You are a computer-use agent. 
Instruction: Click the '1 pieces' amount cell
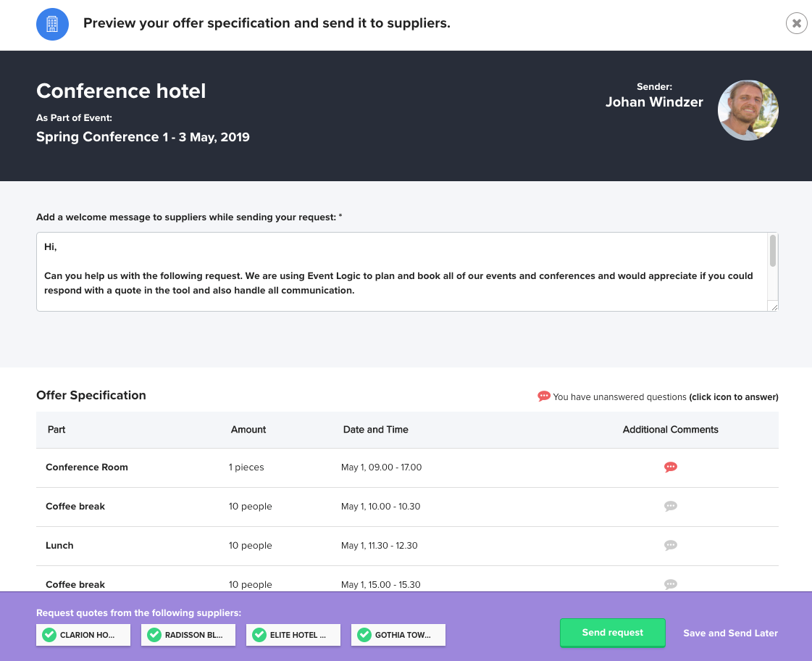tap(246, 467)
